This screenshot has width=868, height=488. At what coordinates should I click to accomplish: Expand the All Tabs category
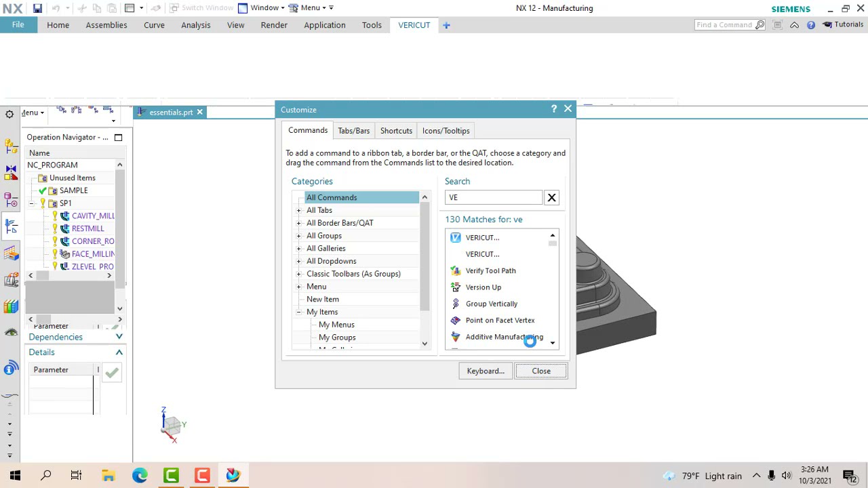click(298, 210)
